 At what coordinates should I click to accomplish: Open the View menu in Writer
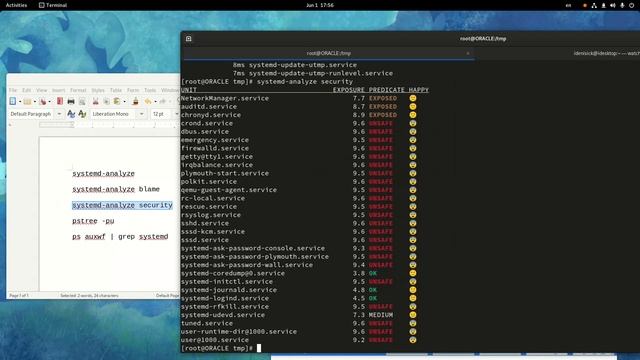coord(42,90)
